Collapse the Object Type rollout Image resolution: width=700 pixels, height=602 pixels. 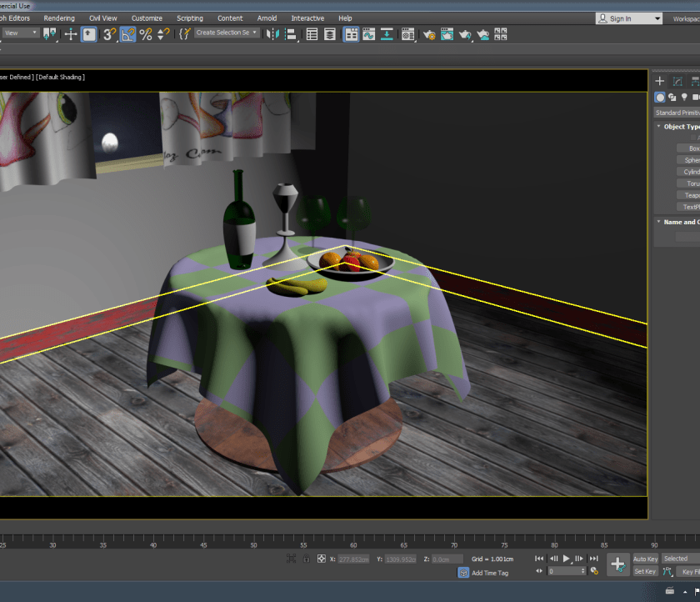659,126
